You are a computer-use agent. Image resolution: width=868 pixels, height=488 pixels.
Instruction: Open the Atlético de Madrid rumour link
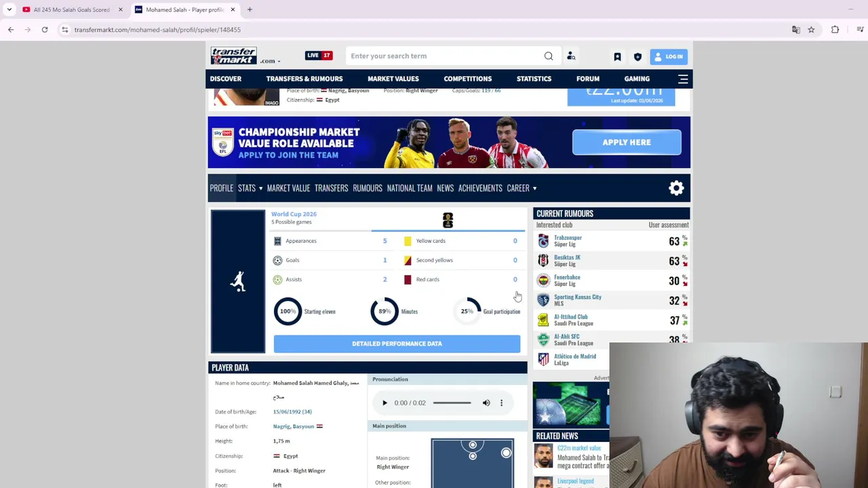click(x=575, y=357)
